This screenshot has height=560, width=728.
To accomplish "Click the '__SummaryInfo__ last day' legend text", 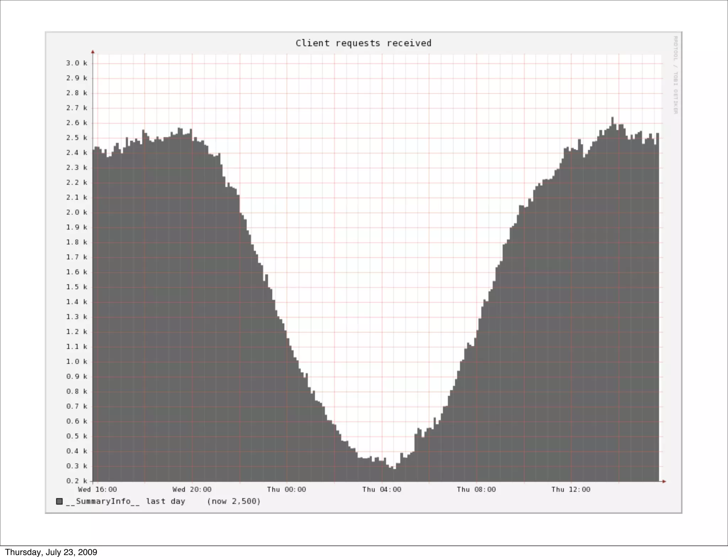I will (125, 501).
